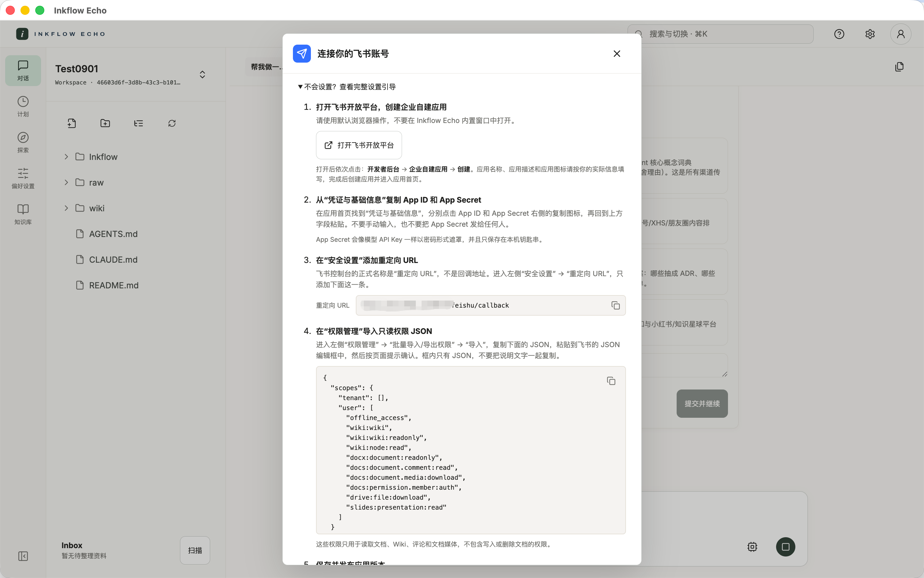Open the help question mark icon

839,34
